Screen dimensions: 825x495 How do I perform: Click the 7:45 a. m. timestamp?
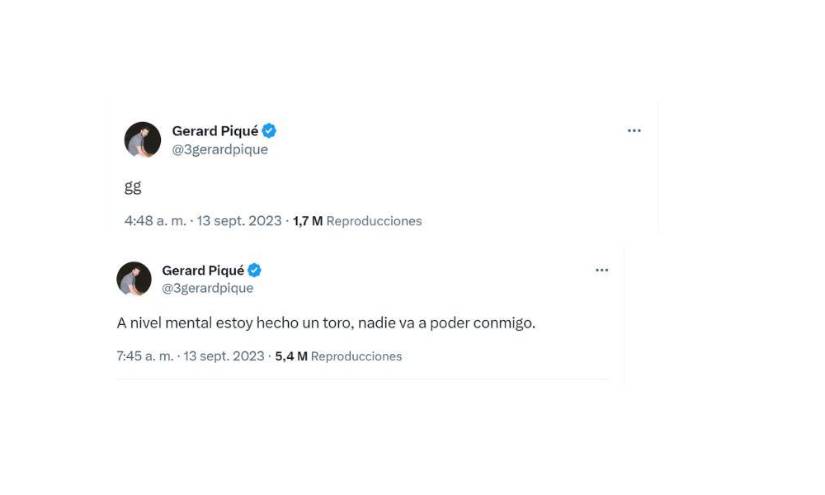pos(144,356)
